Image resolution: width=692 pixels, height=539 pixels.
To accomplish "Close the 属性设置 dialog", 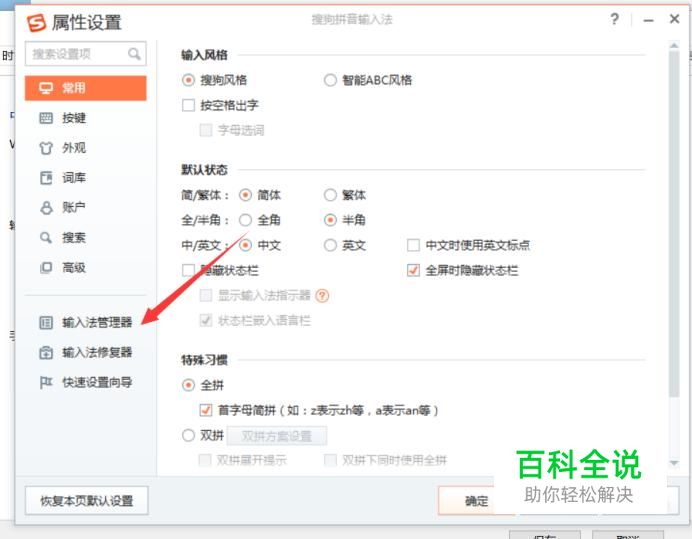I will coord(674,19).
